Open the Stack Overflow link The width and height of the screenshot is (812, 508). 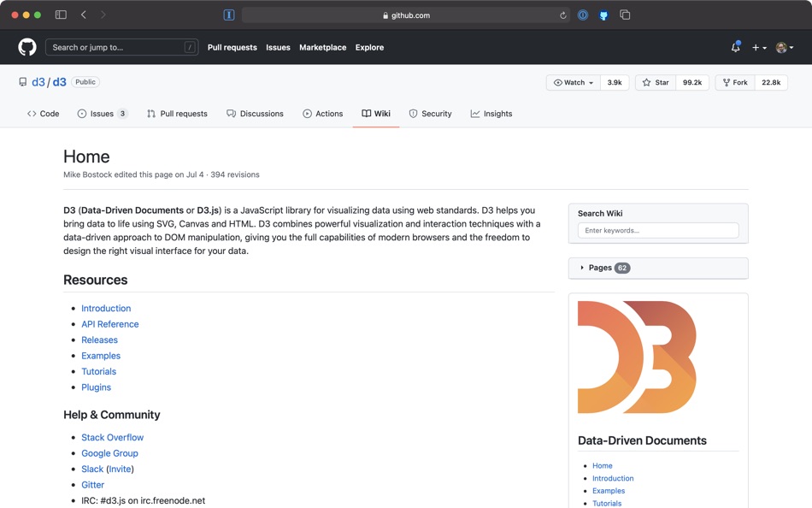click(112, 438)
